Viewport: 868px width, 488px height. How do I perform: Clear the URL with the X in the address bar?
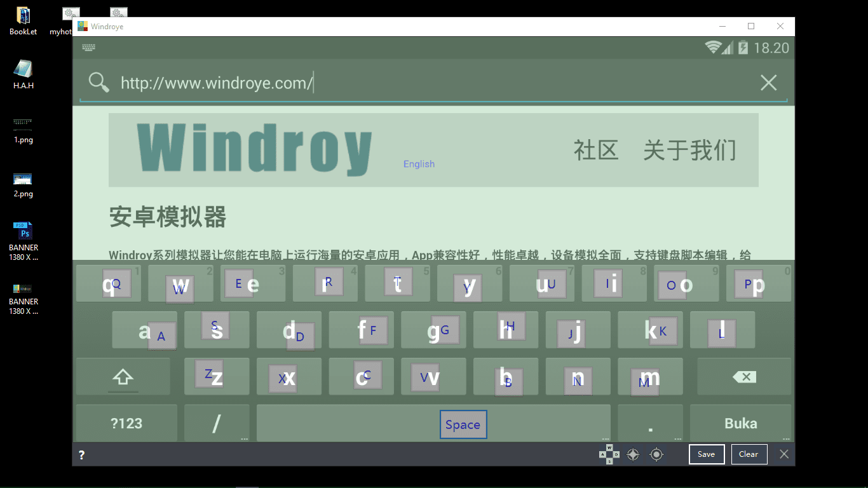769,83
